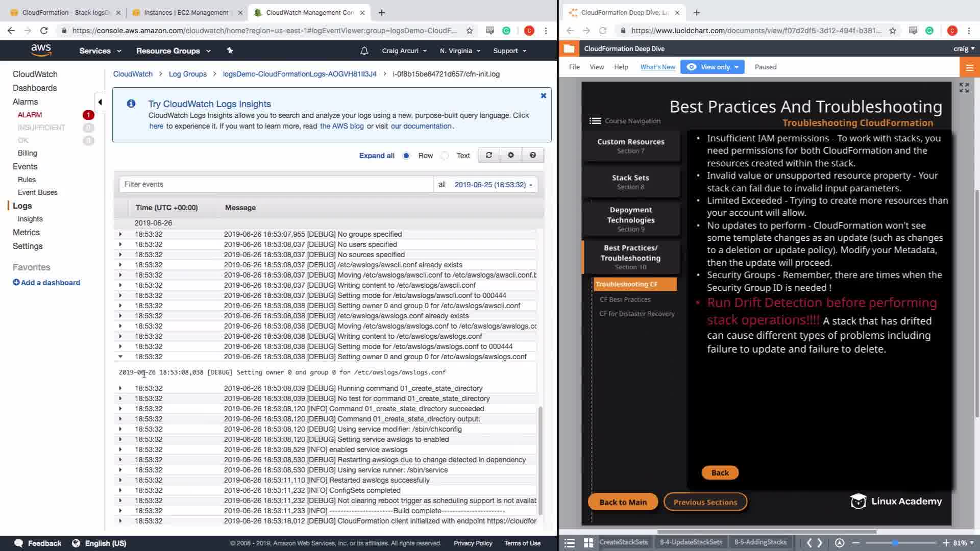The width and height of the screenshot is (980, 551).
Task: Open the date range 2019-06-25 dropdown
Action: 493,185
